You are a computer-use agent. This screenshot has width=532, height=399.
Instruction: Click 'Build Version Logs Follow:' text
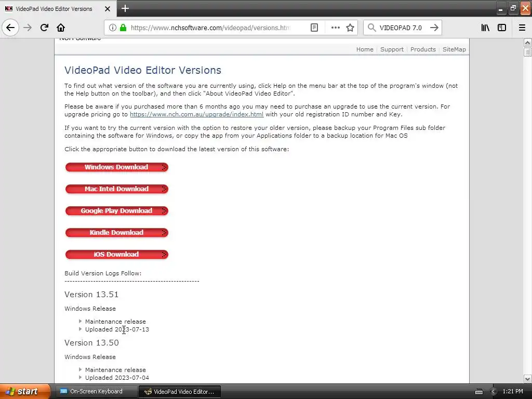pos(103,273)
